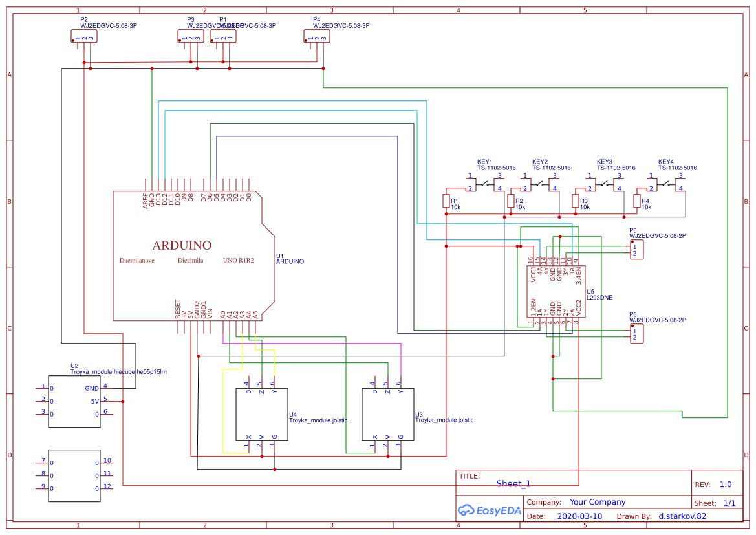
Task: Click the U2 Troyka hiecube module
Action: [x=74, y=401]
